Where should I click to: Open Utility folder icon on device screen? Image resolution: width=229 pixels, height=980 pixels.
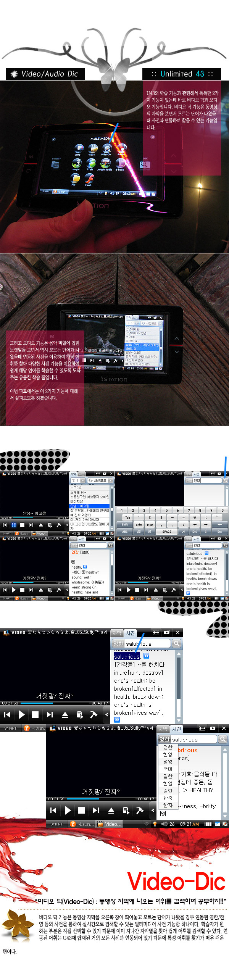56,164
